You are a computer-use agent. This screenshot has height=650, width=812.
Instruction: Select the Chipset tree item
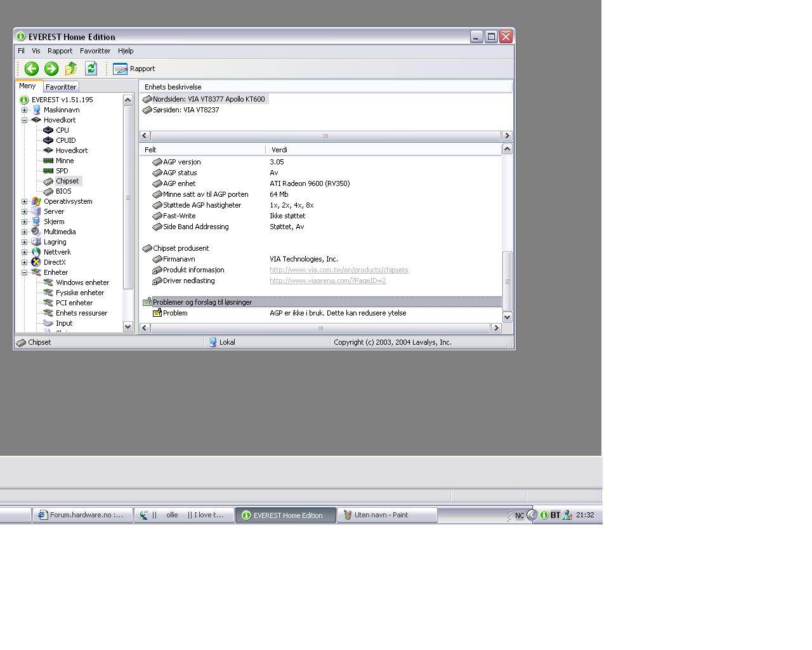point(67,181)
